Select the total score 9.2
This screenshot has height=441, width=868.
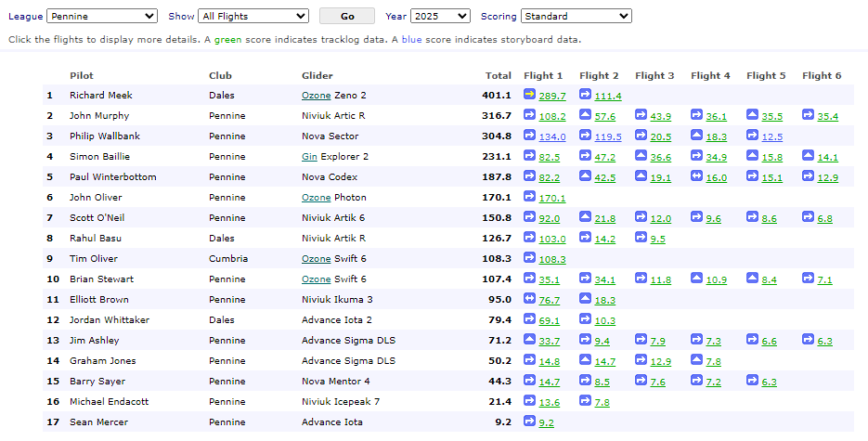(503, 422)
